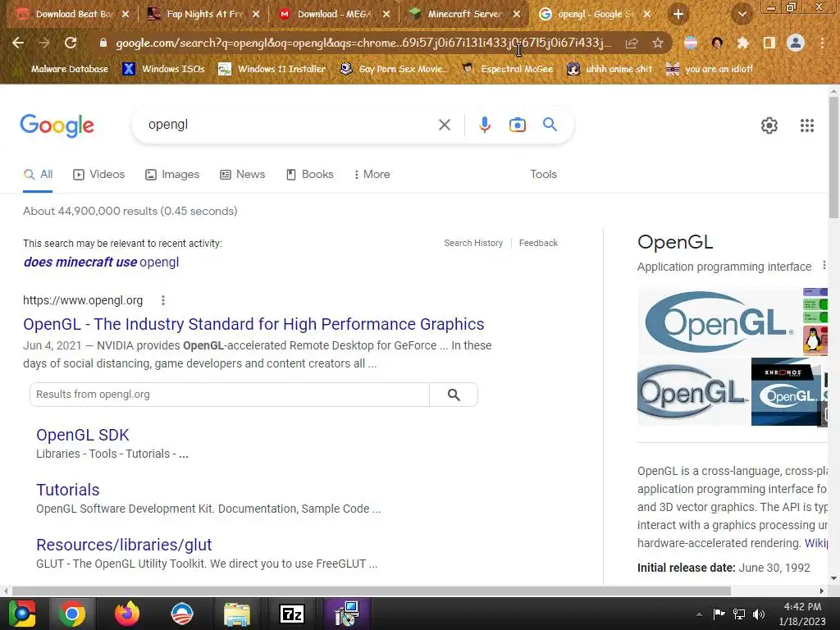840x630 pixels.
Task: Select the Images search filter
Action: [x=172, y=175]
